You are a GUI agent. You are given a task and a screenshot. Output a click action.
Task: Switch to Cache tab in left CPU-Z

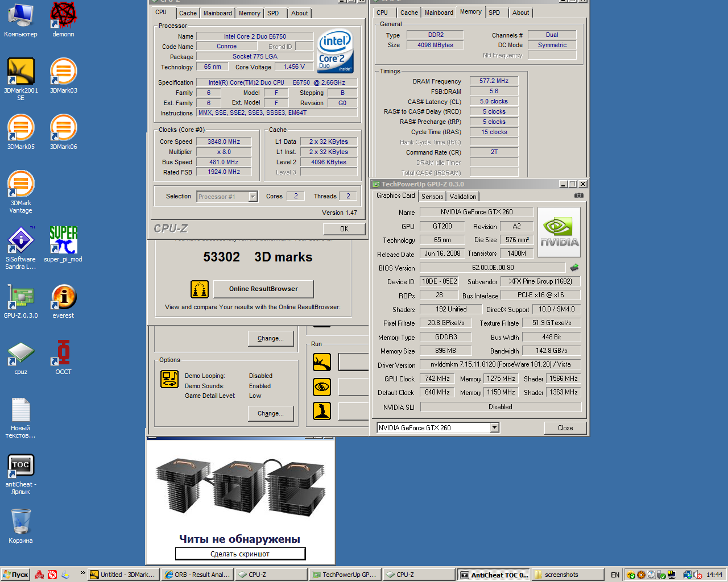[x=188, y=13]
